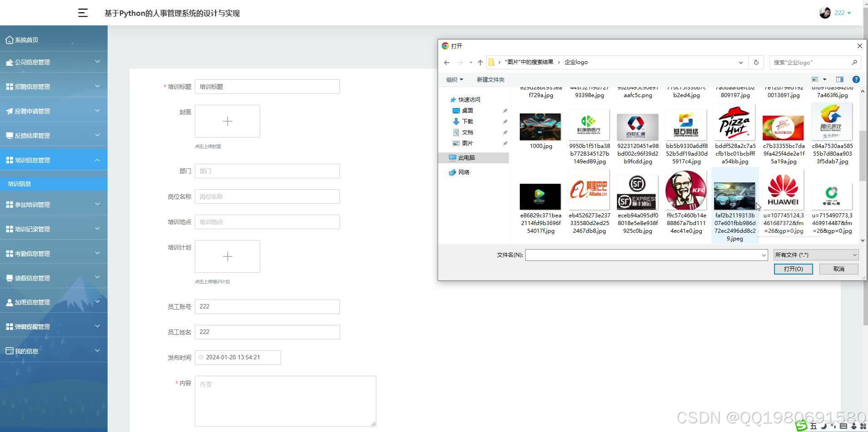The image size is (868, 432).
Task: Click 企业logo breadcrumb segment
Action: (x=576, y=62)
